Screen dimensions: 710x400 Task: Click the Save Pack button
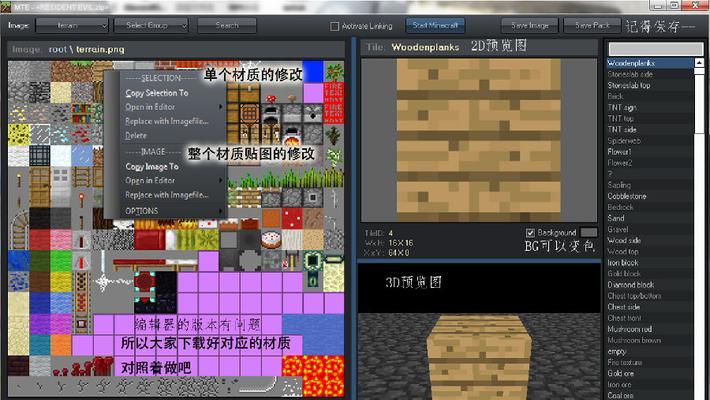point(592,25)
